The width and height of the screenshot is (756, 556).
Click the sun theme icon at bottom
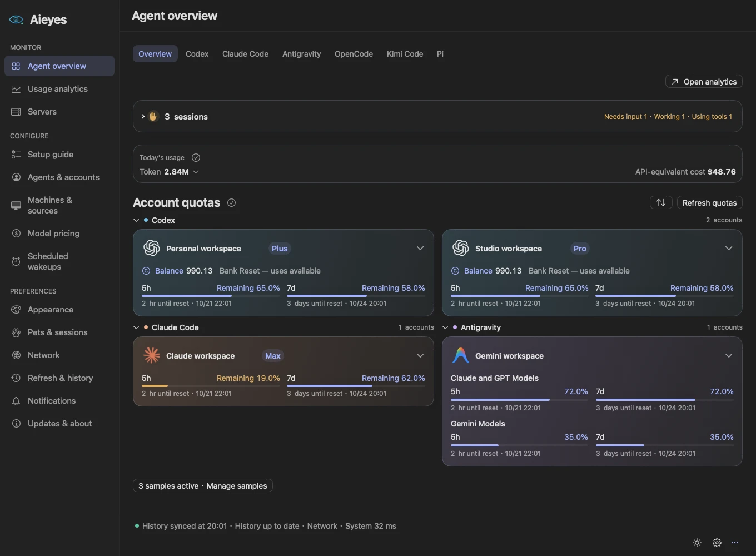pos(697,543)
